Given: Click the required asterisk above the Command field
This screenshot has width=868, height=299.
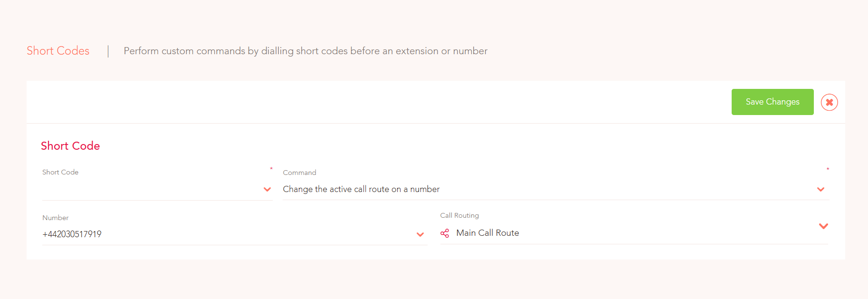Looking at the screenshot, I should pos(828,169).
